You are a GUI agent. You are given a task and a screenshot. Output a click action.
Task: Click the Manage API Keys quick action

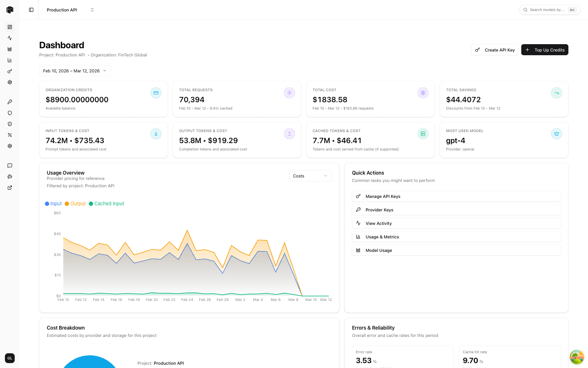tap(456, 196)
